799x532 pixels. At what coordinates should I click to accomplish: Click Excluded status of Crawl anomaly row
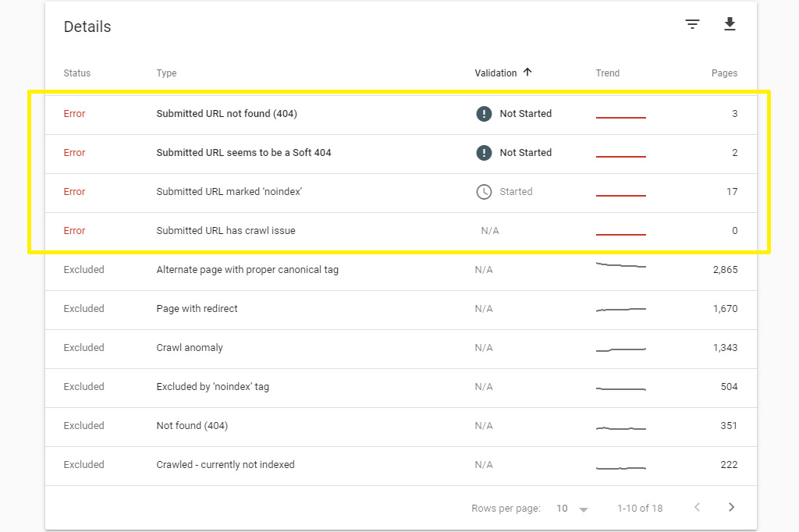tap(83, 348)
